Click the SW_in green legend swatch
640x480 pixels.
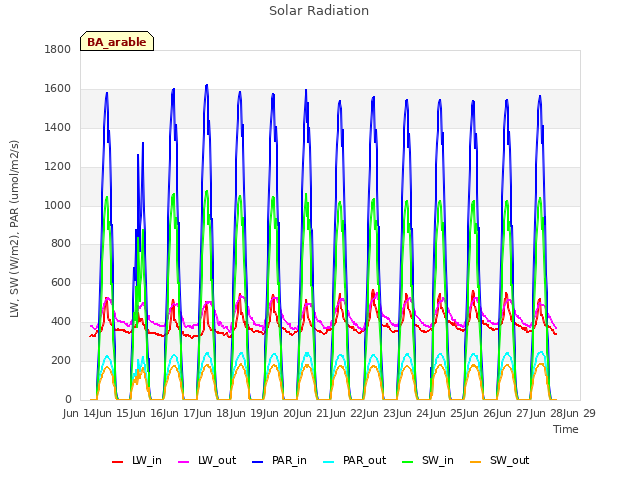408,462
